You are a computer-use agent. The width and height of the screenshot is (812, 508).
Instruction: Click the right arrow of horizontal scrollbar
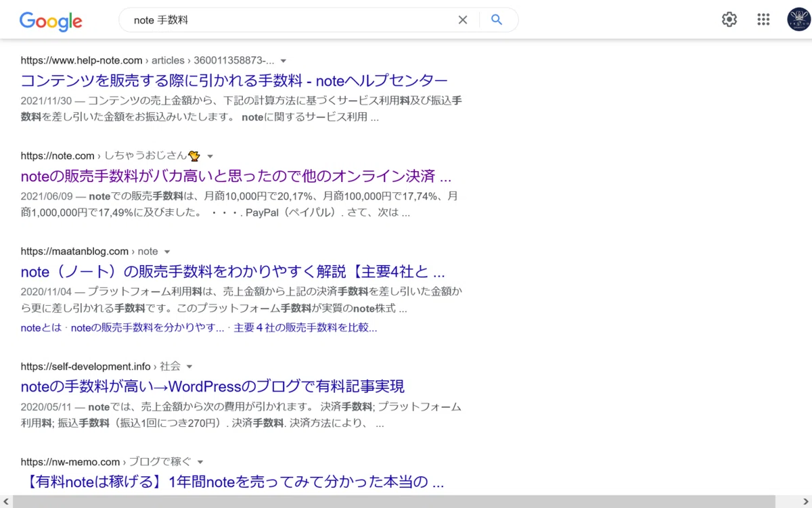tap(806, 501)
